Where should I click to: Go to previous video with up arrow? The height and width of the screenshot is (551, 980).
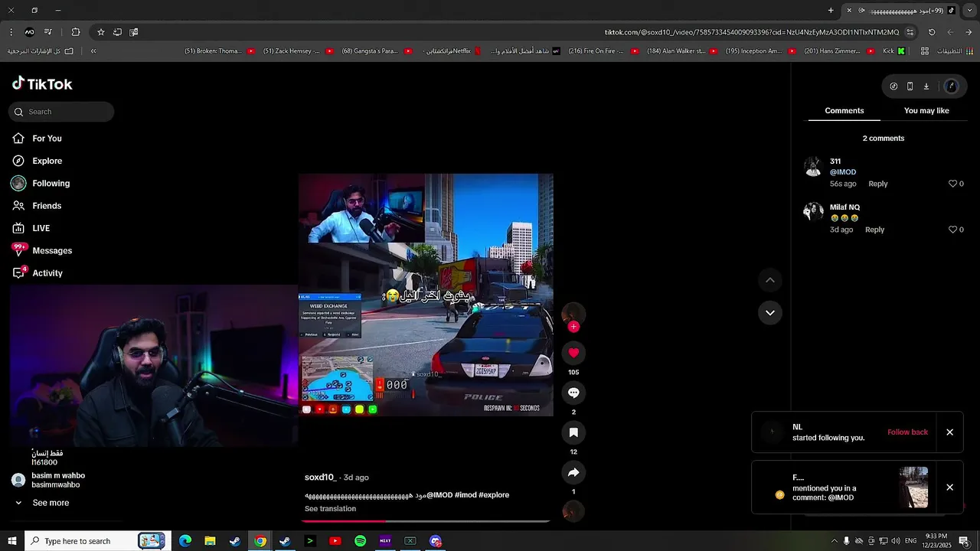click(770, 280)
